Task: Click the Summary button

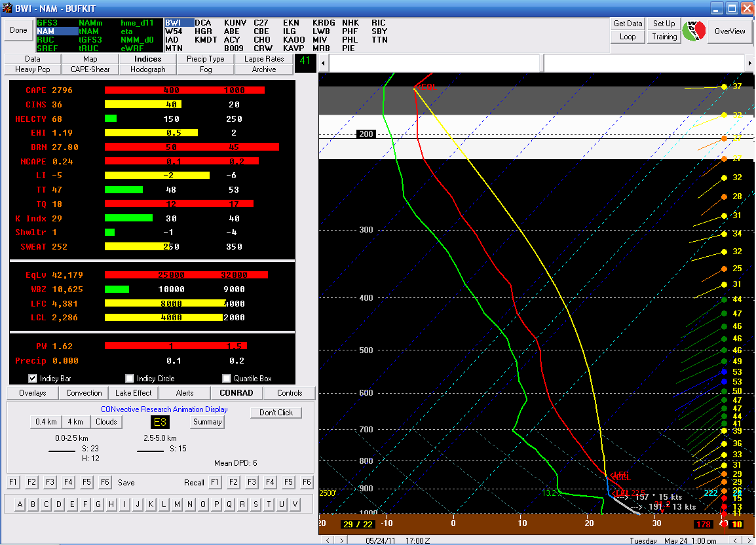Action: (x=207, y=422)
